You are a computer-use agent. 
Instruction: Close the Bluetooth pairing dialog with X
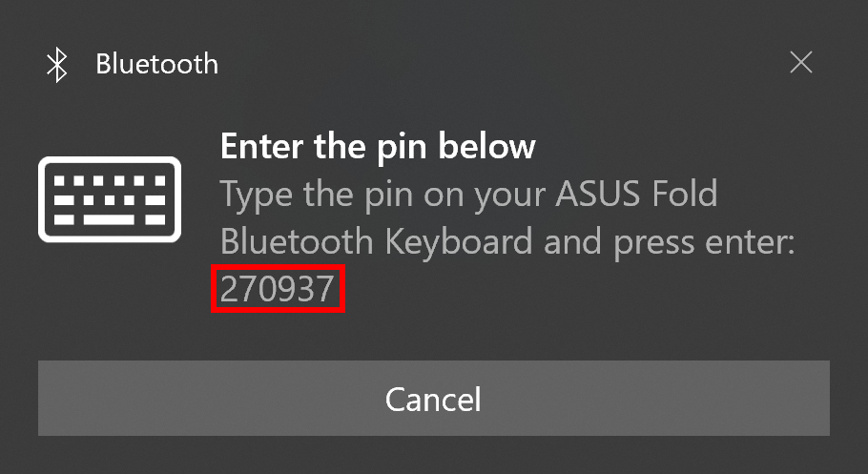pyautogui.click(x=801, y=62)
